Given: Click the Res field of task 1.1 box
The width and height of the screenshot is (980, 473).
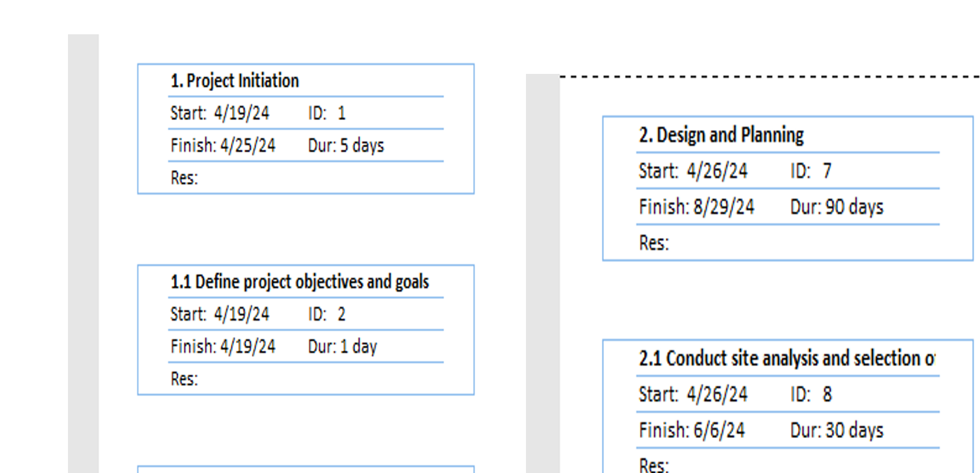Looking at the screenshot, I should pos(184,379).
